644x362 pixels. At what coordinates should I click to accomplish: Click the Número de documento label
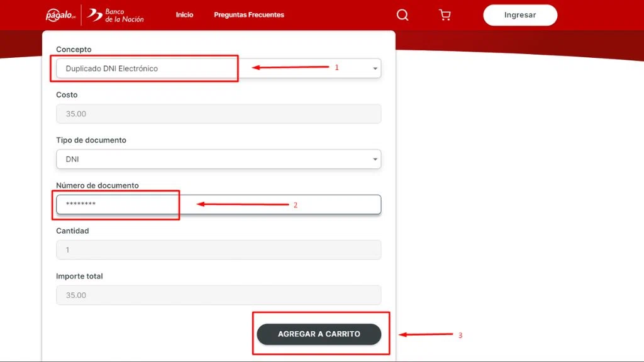coord(97,185)
